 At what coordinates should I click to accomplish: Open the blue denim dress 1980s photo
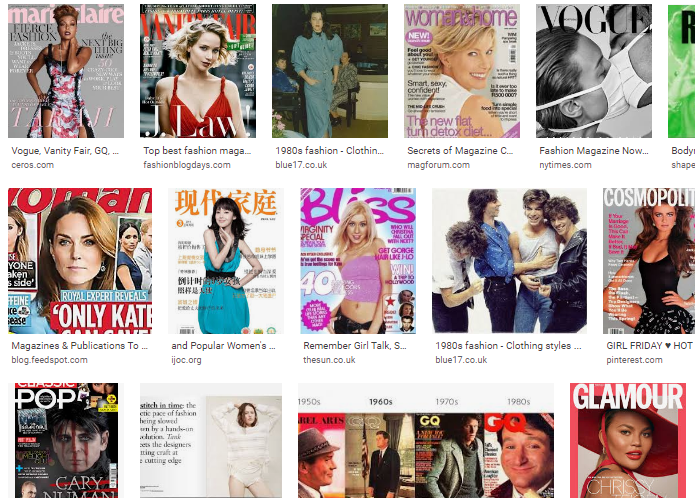click(x=330, y=71)
